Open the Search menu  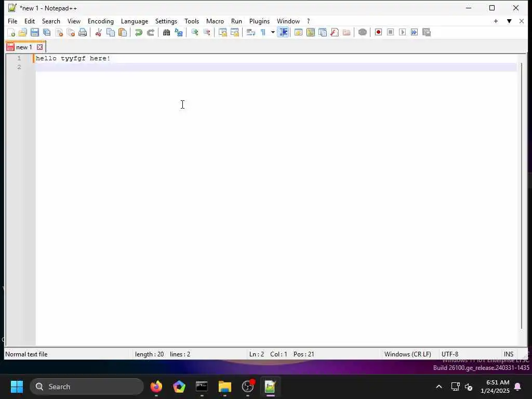(51, 21)
